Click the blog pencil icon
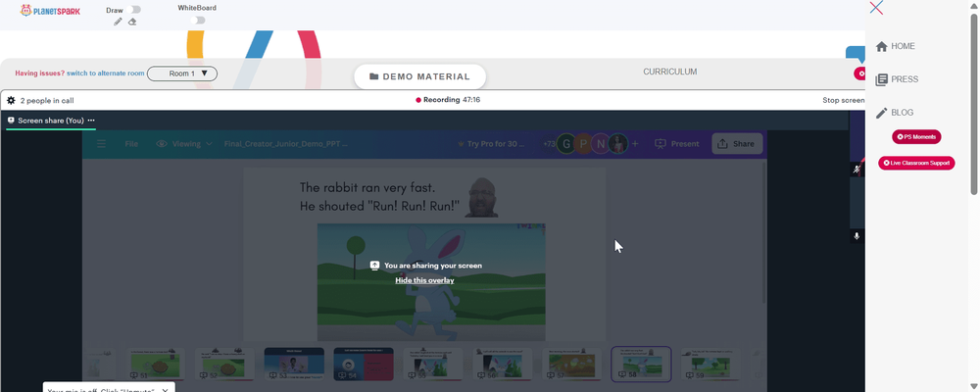980x392 pixels. (882, 113)
